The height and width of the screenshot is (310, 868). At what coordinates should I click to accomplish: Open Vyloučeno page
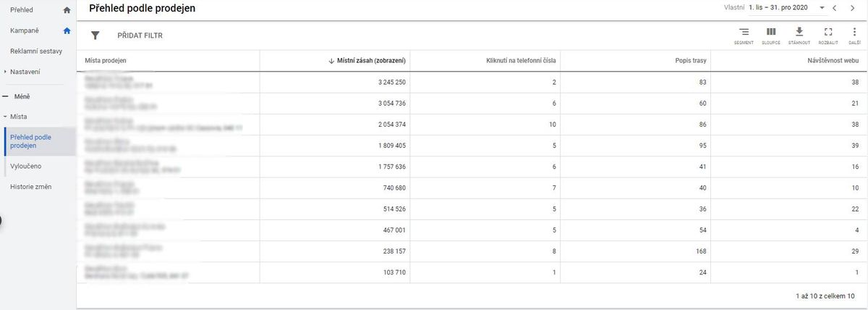click(25, 166)
